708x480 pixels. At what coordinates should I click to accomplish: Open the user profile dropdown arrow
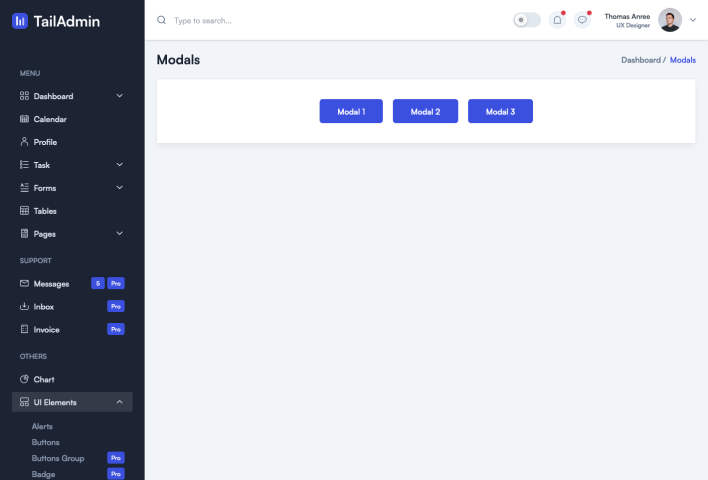(x=693, y=20)
